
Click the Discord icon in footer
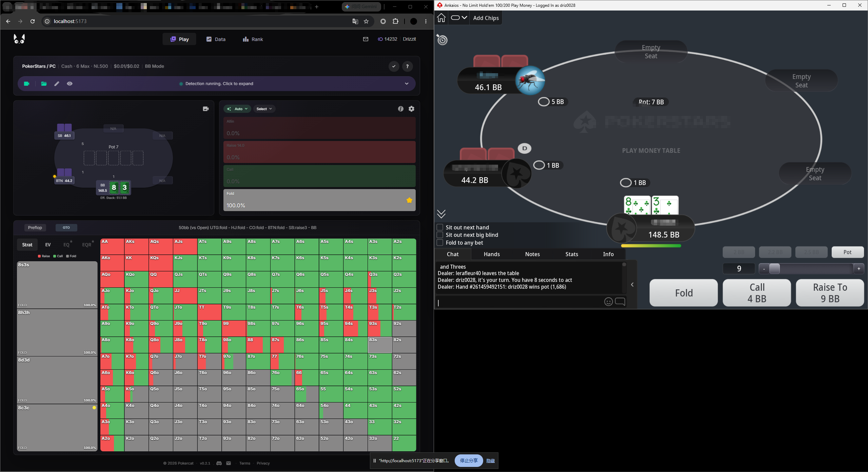(x=219, y=463)
